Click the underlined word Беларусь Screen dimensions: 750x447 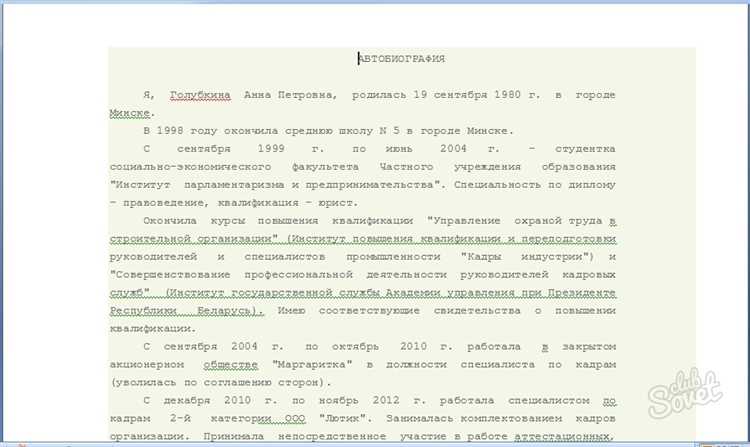tap(223, 311)
